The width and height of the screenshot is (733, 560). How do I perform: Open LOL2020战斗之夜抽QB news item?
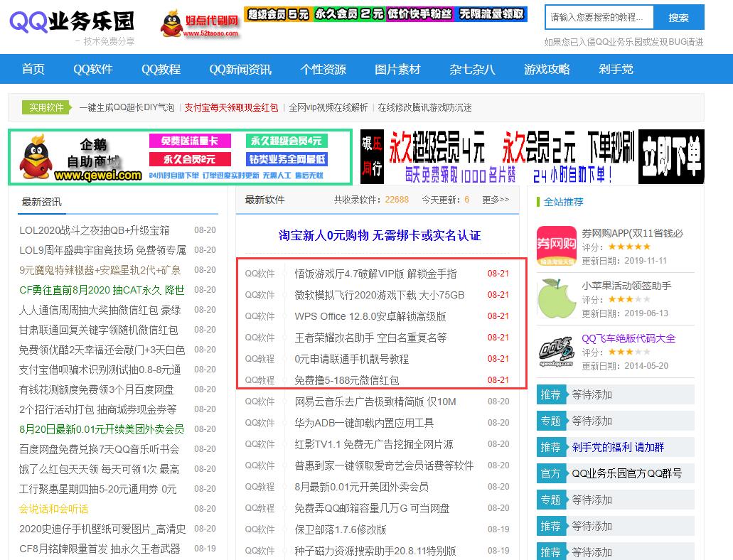click(95, 230)
